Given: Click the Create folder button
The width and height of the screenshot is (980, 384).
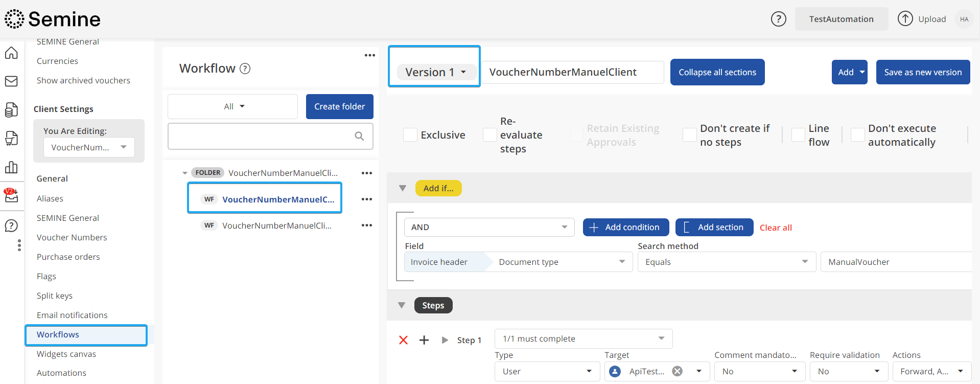Looking at the screenshot, I should 339,106.
